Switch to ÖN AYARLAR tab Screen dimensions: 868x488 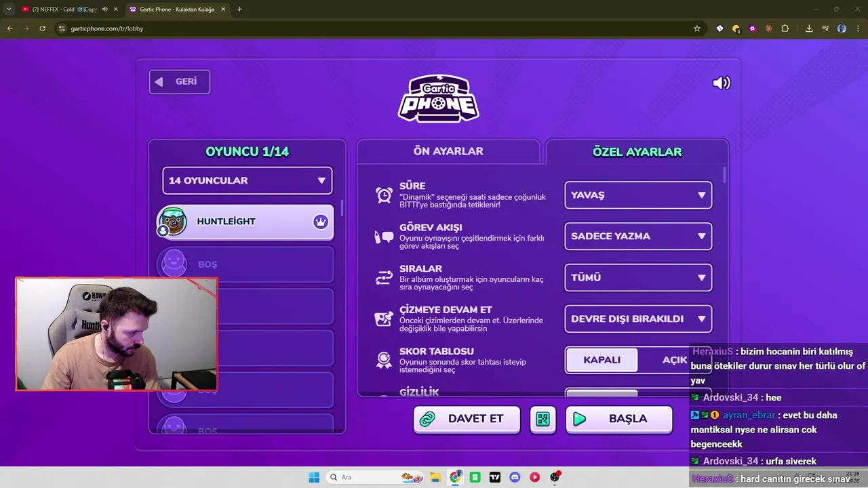point(448,151)
